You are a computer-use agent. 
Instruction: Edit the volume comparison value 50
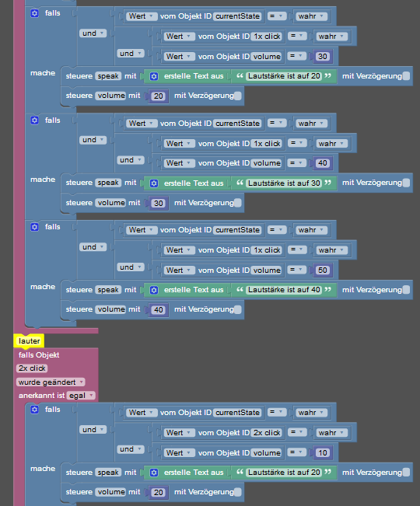coord(323,270)
